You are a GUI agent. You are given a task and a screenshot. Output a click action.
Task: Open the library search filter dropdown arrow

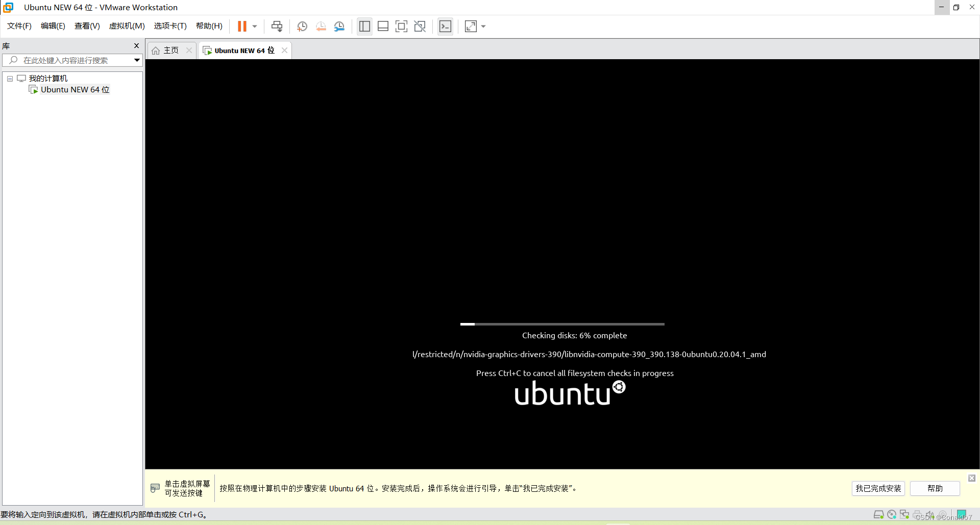point(137,60)
